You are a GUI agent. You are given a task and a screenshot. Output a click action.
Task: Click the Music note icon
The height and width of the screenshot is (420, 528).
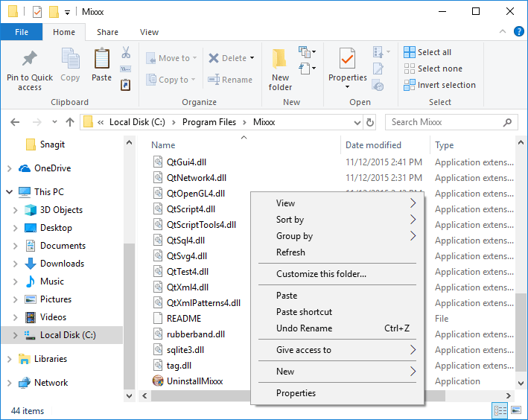(x=31, y=281)
